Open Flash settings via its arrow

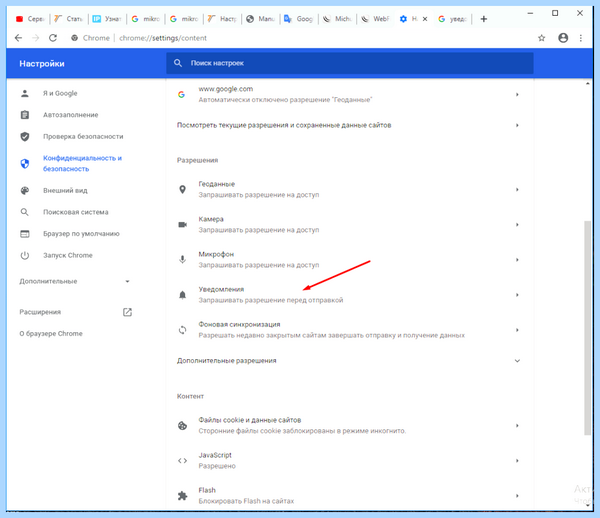tap(517, 496)
